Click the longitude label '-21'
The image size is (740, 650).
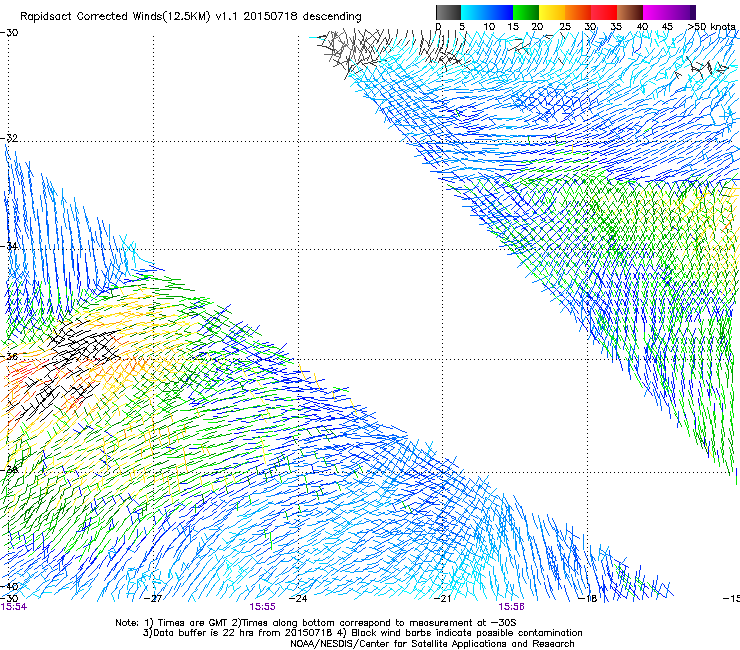pos(443,599)
